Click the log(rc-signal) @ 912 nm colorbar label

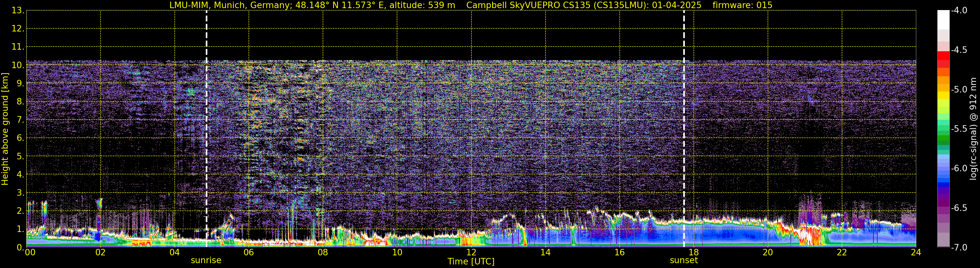click(973, 129)
